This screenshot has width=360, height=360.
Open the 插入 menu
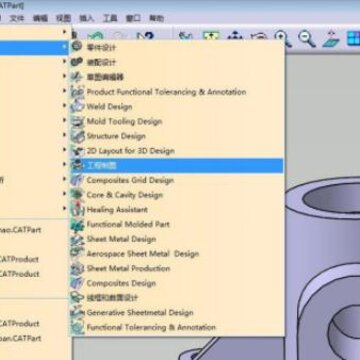pyautogui.click(x=86, y=18)
